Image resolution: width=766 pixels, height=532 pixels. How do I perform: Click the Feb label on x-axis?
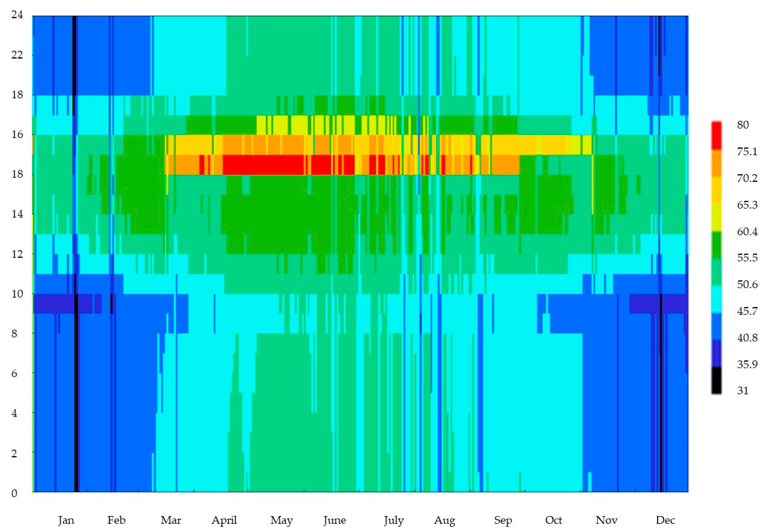tap(116, 520)
